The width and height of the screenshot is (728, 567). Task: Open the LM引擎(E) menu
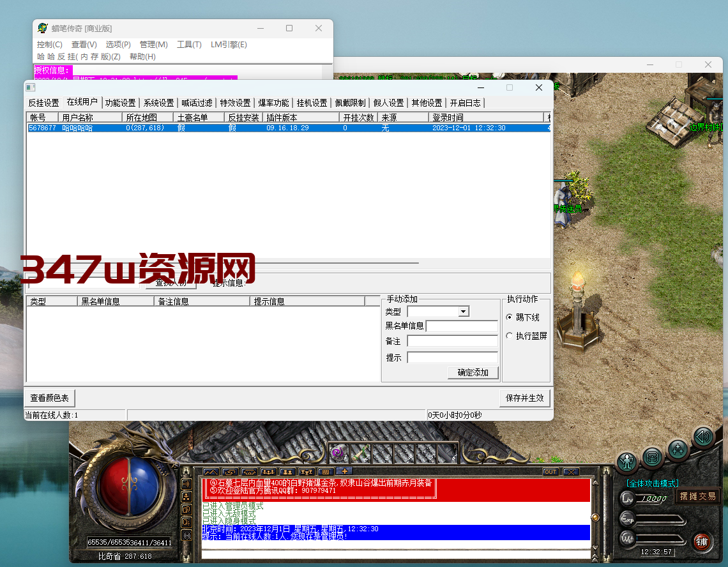(x=229, y=45)
